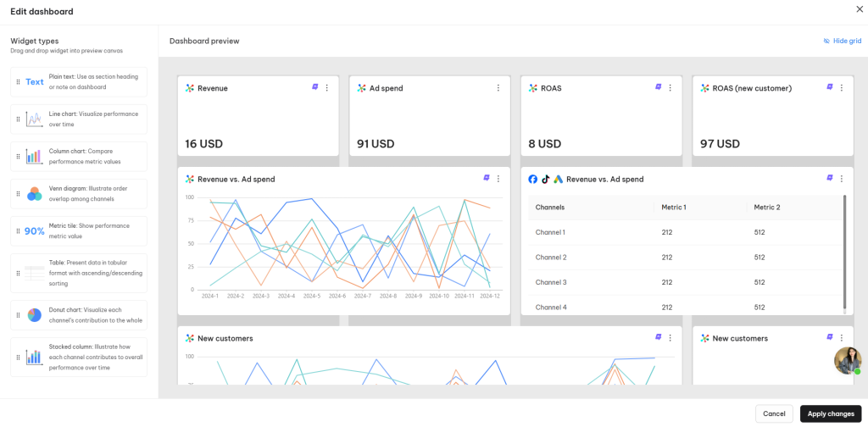868x427 pixels.
Task: Grab the drag handle of Column chart widget
Action: click(x=18, y=157)
